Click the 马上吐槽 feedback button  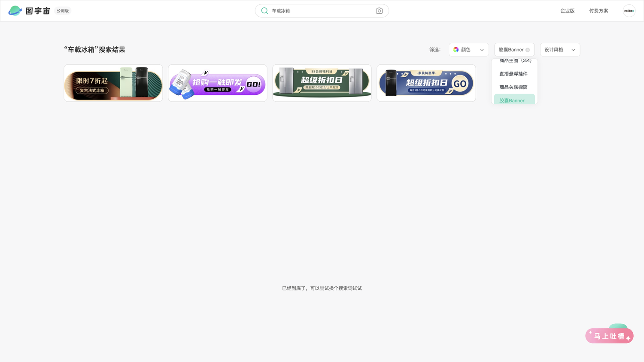coord(609,335)
